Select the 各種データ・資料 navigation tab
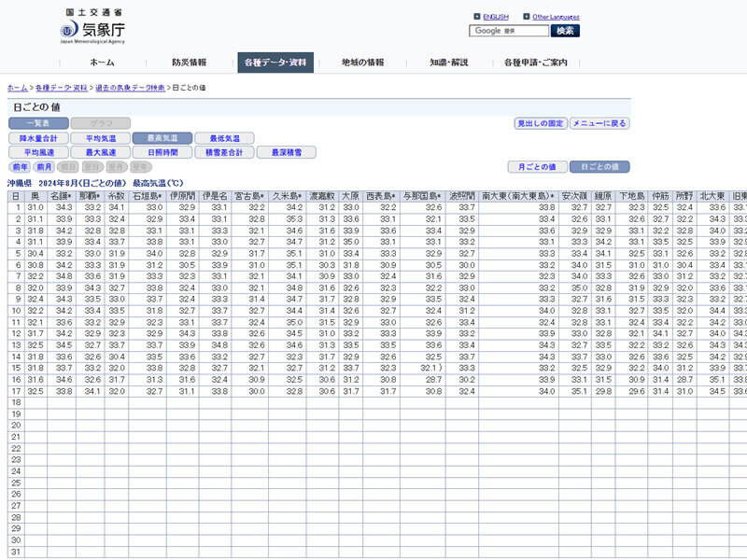The height and width of the screenshot is (560, 747). coord(275,63)
